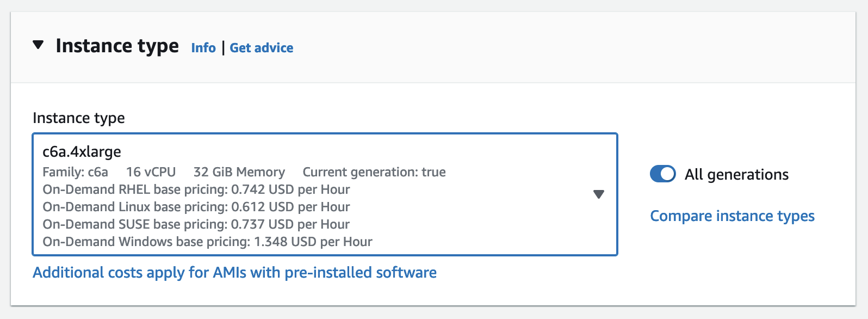
Task: Click the Instance type section heading
Action: tap(117, 46)
